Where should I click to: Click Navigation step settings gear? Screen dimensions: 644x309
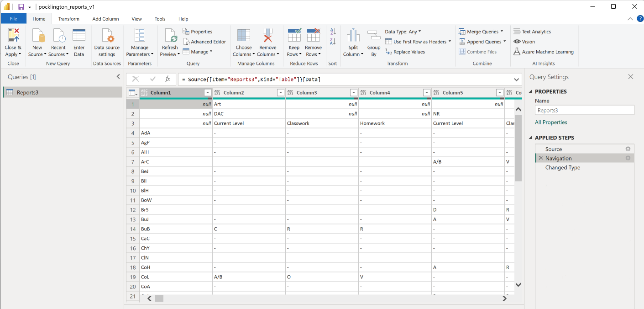(628, 158)
